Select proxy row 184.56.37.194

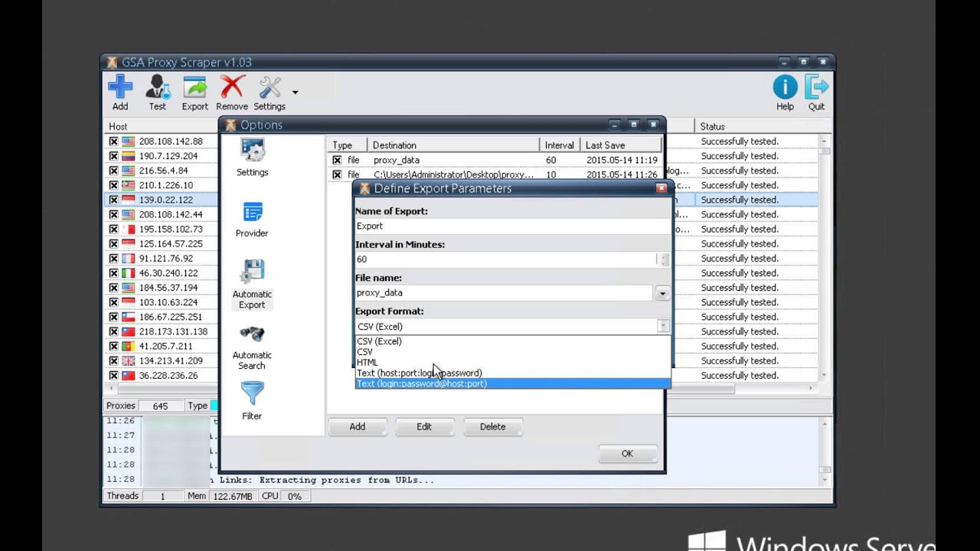coord(168,288)
